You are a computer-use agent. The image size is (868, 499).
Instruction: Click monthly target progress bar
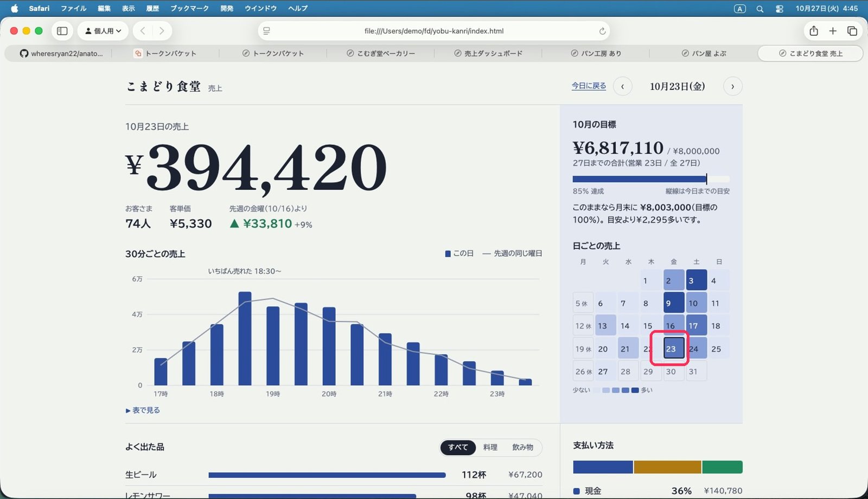[x=651, y=179]
